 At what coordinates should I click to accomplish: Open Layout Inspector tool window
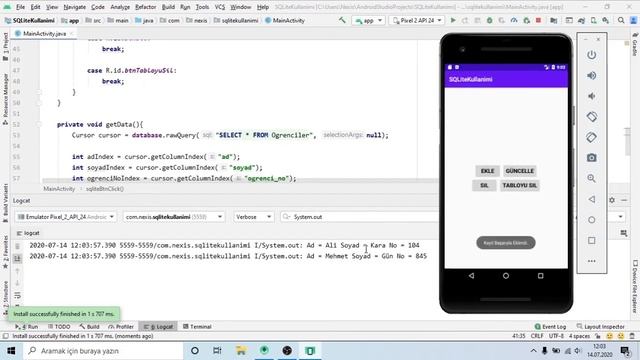click(600, 327)
